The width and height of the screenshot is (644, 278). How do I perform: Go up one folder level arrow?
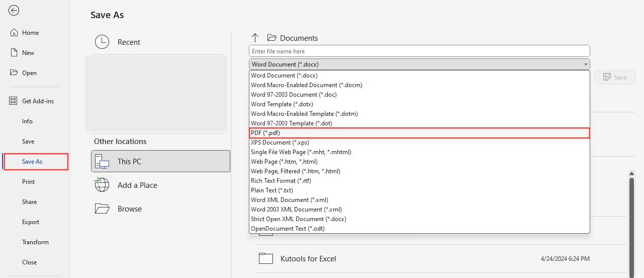click(255, 38)
